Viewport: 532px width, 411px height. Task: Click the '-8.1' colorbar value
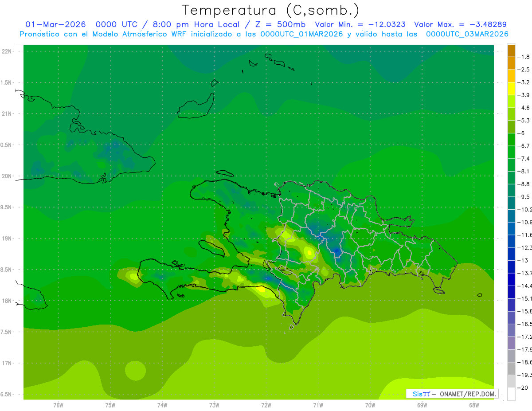pyautogui.click(x=524, y=171)
